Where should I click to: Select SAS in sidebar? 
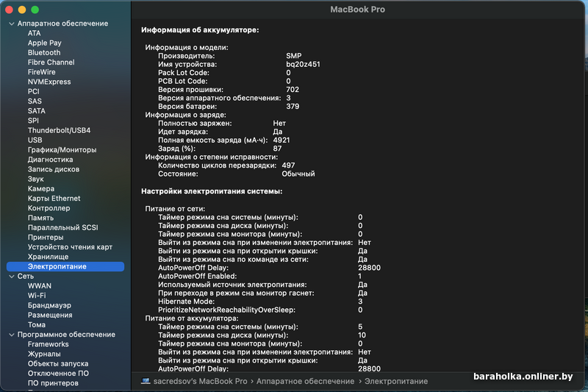pos(35,101)
